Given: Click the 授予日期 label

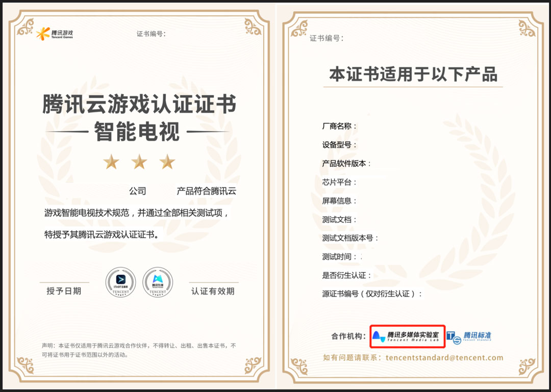Looking at the screenshot, I should [64, 291].
